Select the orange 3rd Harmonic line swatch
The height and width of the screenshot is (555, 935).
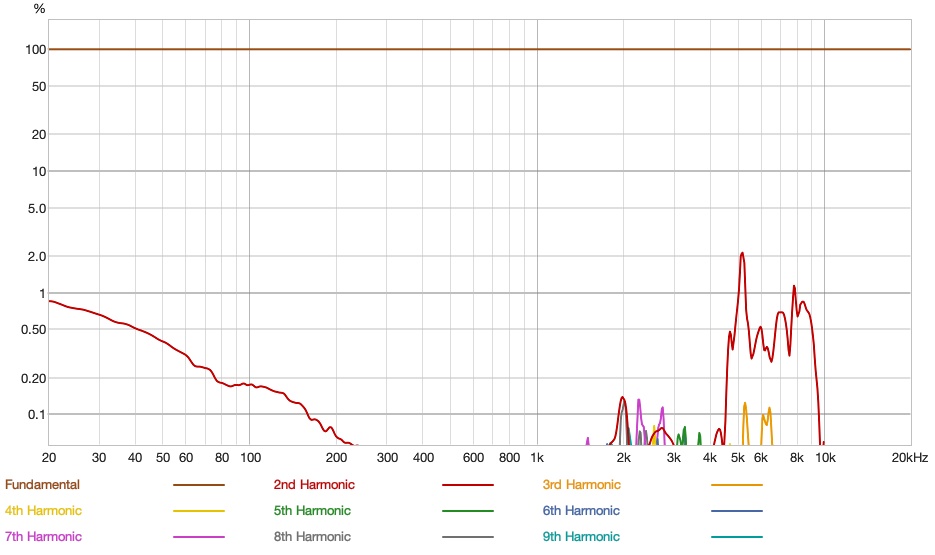pyautogui.click(x=737, y=485)
